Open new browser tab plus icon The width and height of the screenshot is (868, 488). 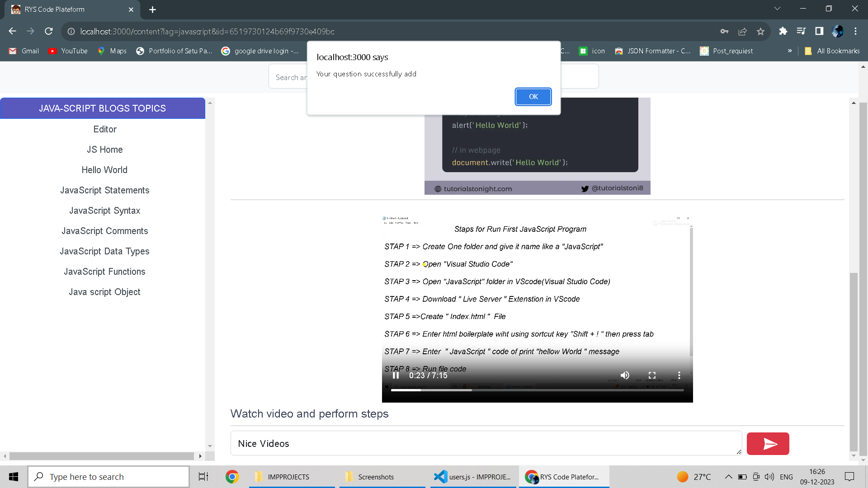(152, 9)
